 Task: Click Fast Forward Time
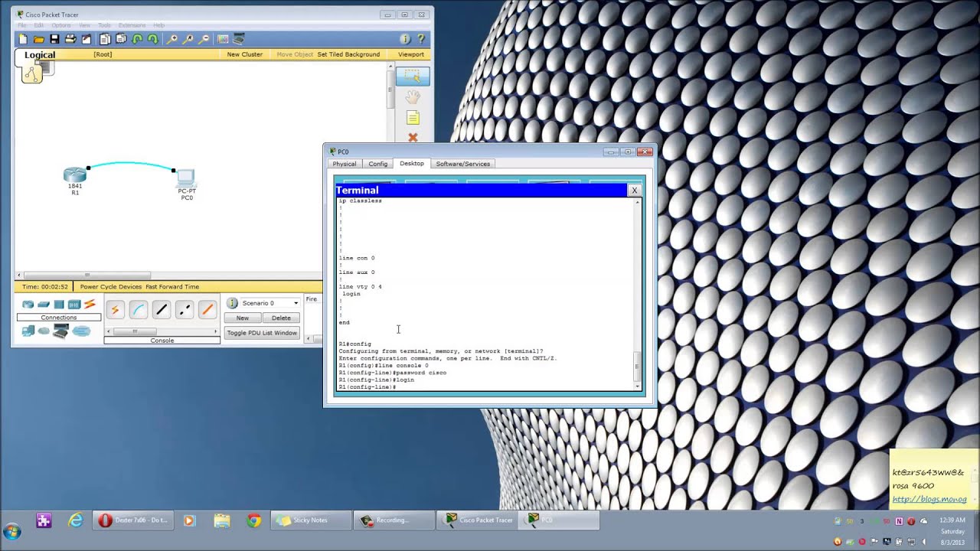[x=172, y=287]
